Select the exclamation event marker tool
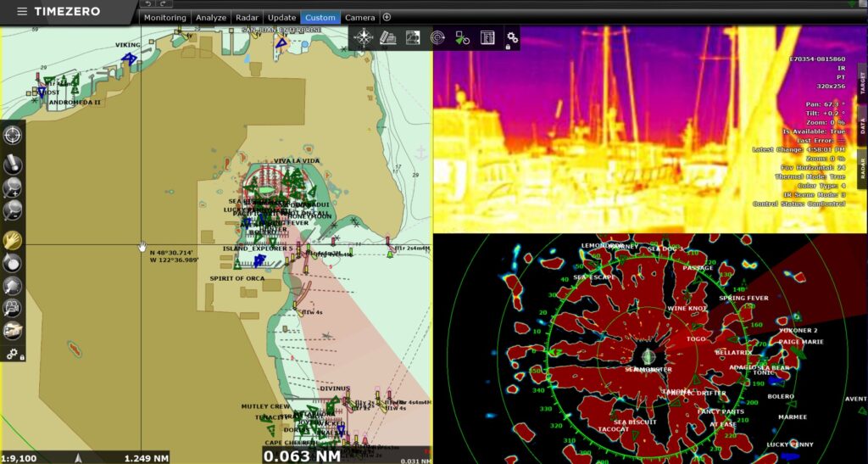868x464 pixels. tap(12, 164)
